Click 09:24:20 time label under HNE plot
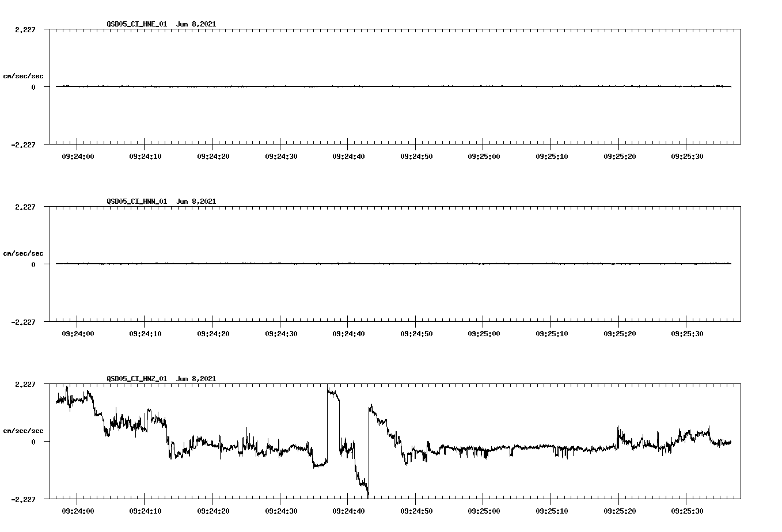The image size is (782, 532). coord(213,156)
